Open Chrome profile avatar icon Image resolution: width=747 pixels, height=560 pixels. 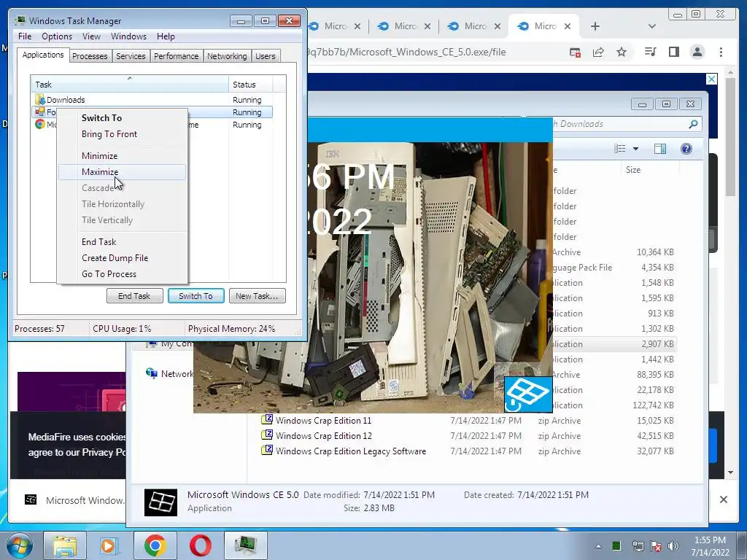tap(697, 52)
